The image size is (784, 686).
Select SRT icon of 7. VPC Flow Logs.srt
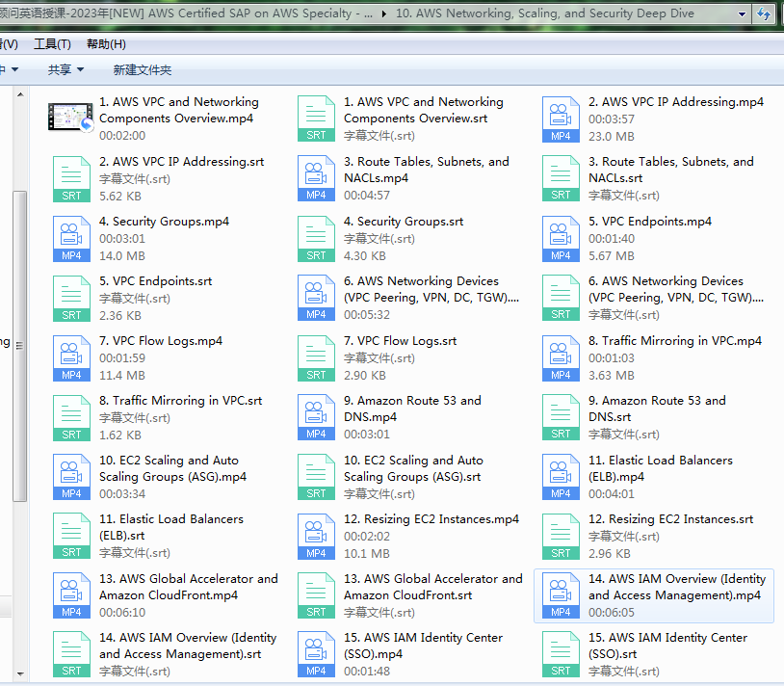point(316,358)
